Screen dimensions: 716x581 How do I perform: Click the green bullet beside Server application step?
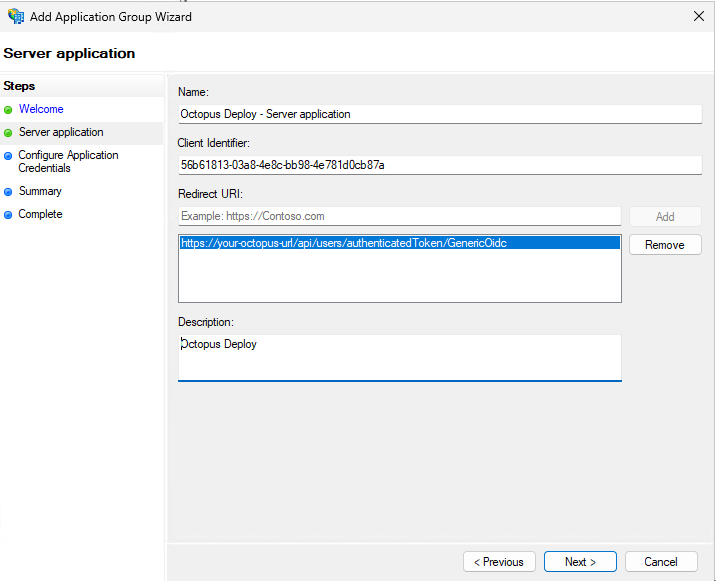coord(8,133)
